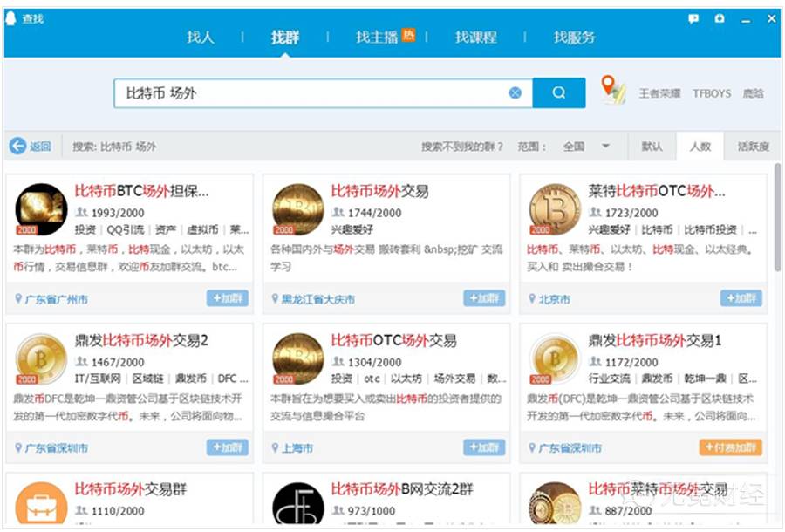Click member count 1993/2000
Image resolution: width=785 pixels, height=532 pixels.
click(x=118, y=213)
